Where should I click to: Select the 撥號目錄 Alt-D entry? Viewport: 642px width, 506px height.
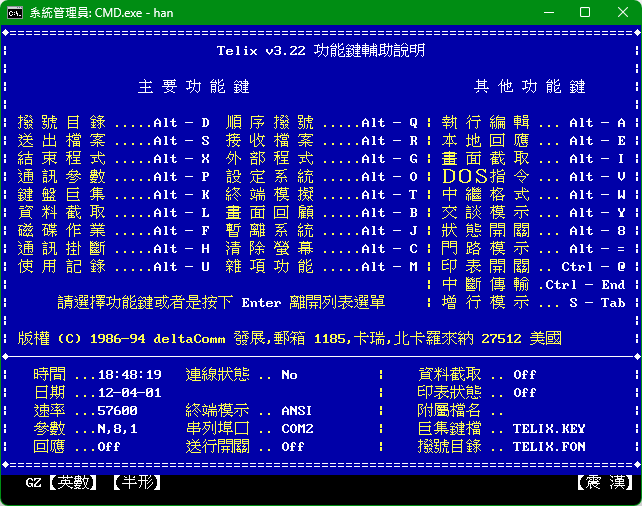point(114,122)
